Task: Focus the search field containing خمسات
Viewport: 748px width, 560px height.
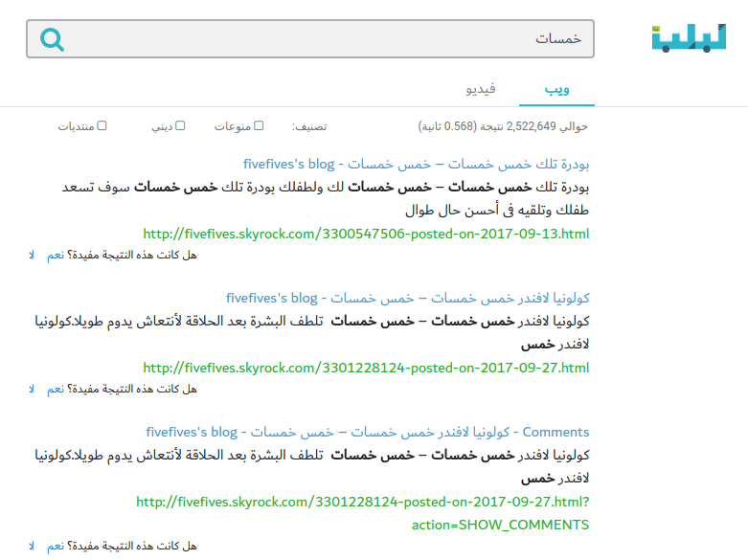Action: pos(310,38)
